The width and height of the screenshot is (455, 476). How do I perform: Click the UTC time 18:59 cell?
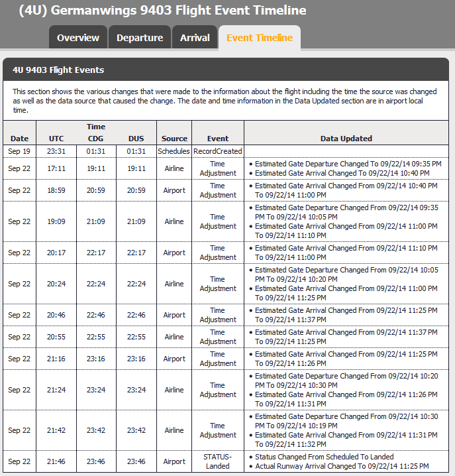coord(56,190)
